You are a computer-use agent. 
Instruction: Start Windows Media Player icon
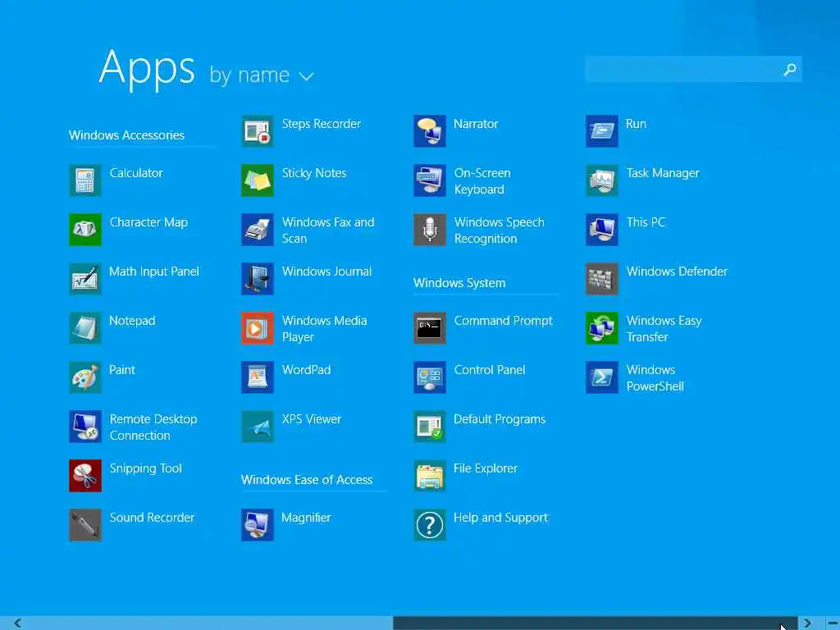coord(258,328)
